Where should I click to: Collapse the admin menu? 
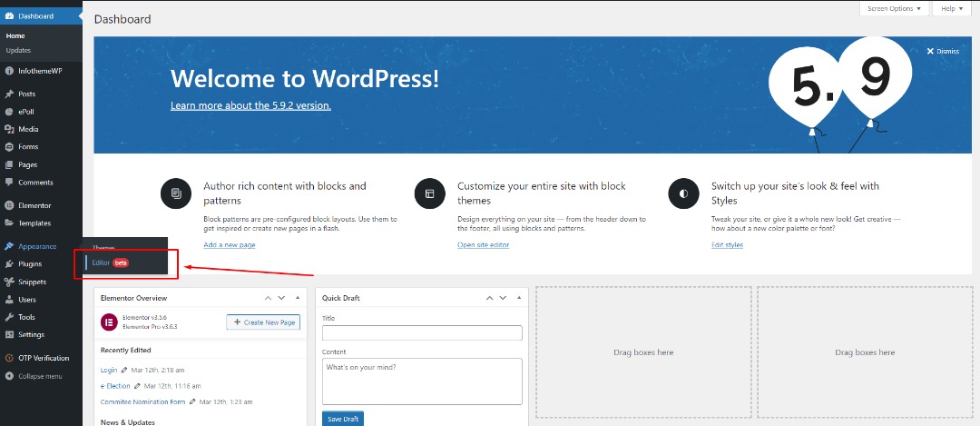click(x=34, y=376)
